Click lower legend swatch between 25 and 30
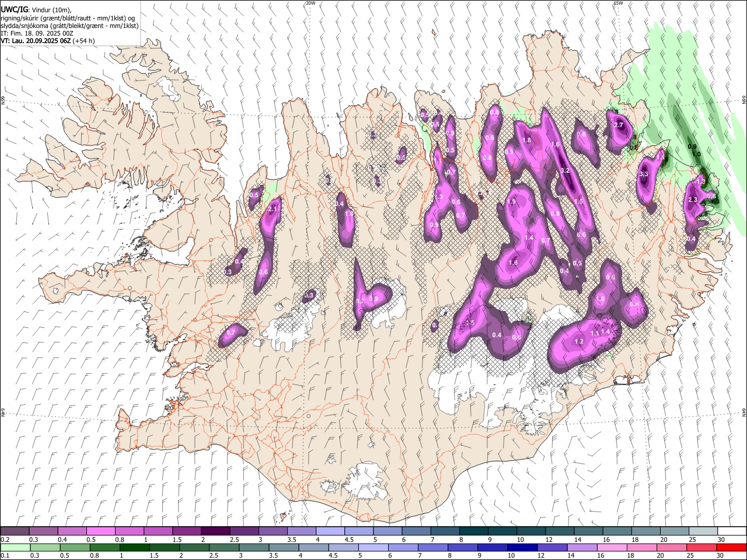 [x=700, y=548]
